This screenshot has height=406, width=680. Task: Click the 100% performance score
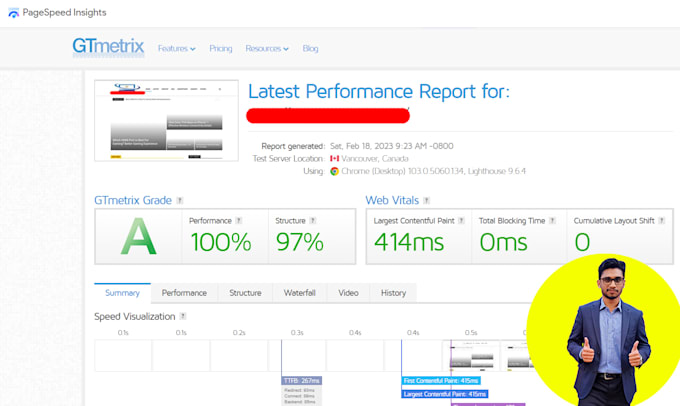(221, 242)
